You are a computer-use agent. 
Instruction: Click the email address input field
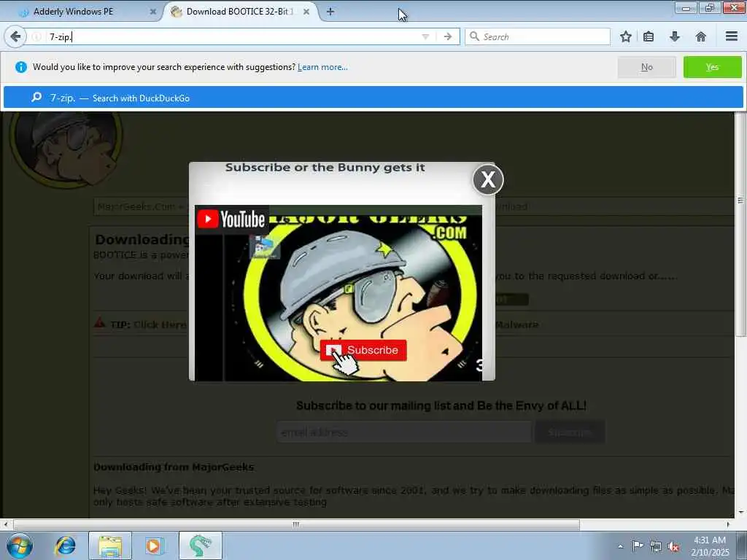coord(404,432)
